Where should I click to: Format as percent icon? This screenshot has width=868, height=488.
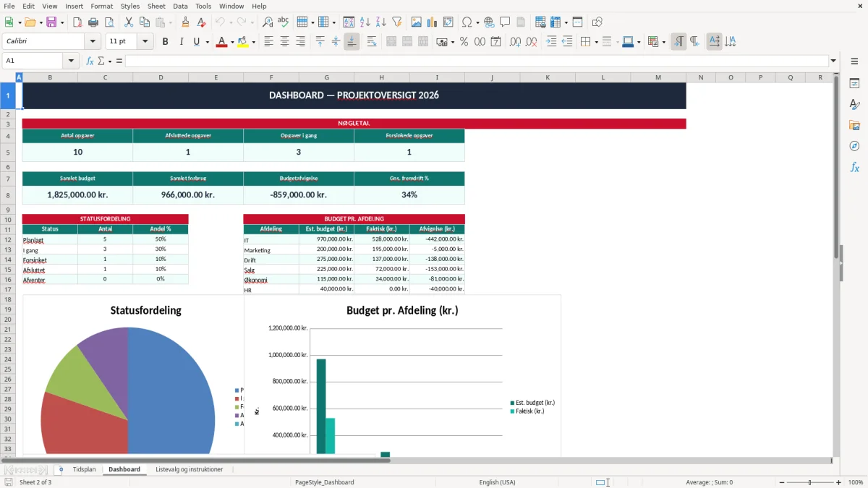(464, 42)
